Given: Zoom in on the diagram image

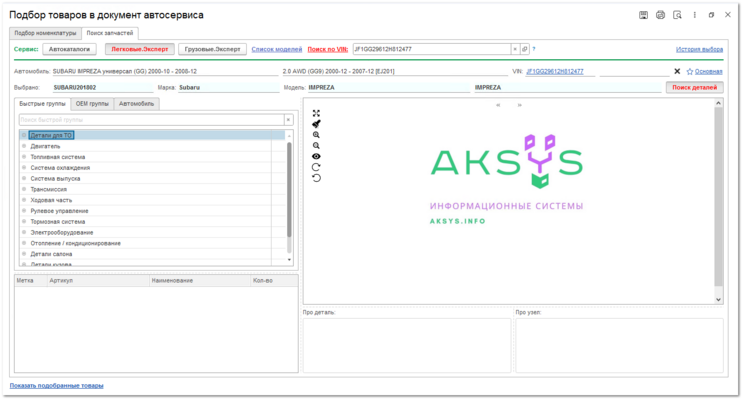Looking at the screenshot, I should 316,135.
